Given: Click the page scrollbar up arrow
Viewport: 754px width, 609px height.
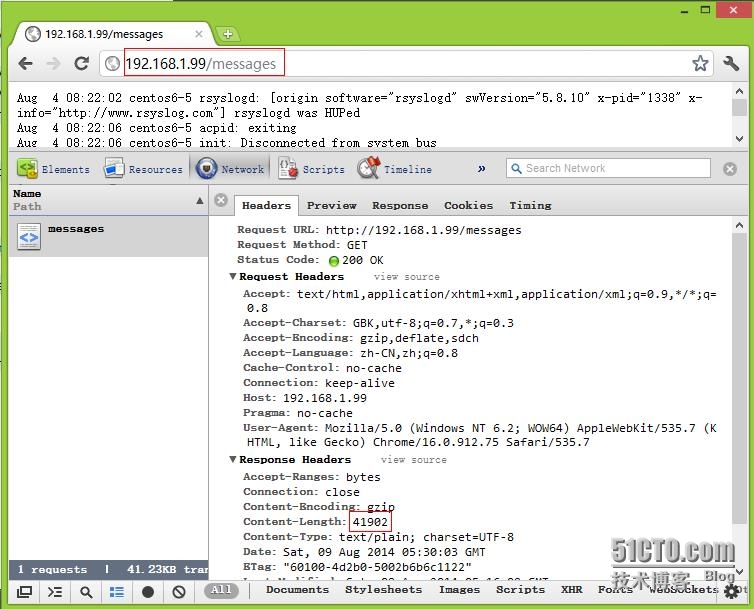Looking at the screenshot, I should click(740, 91).
